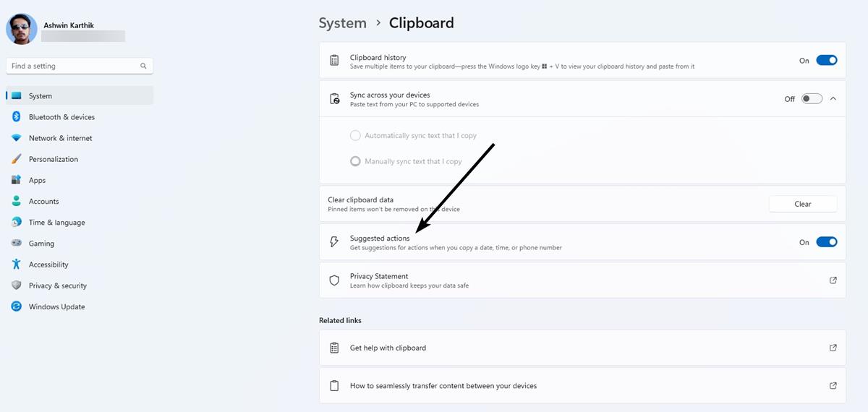Click the Privacy & security shield icon
Image resolution: width=868 pixels, height=412 pixels.
tap(16, 286)
